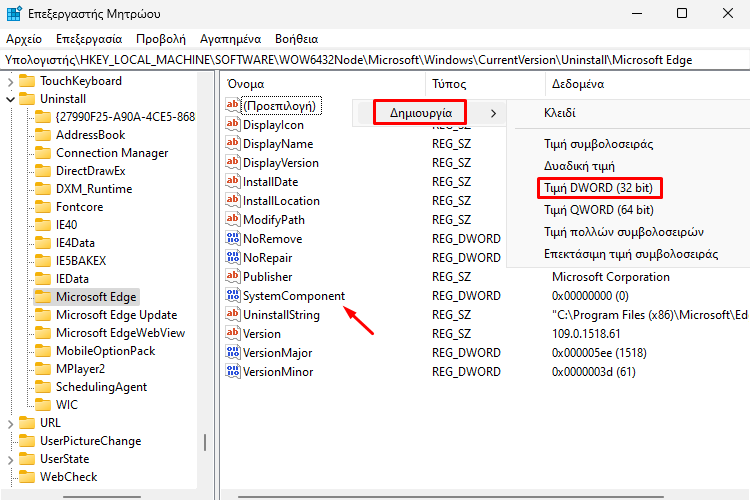This screenshot has width=750, height=500.
Task: Select the DWORD icon beside SystemComponent value
Action: click(232, 295)
